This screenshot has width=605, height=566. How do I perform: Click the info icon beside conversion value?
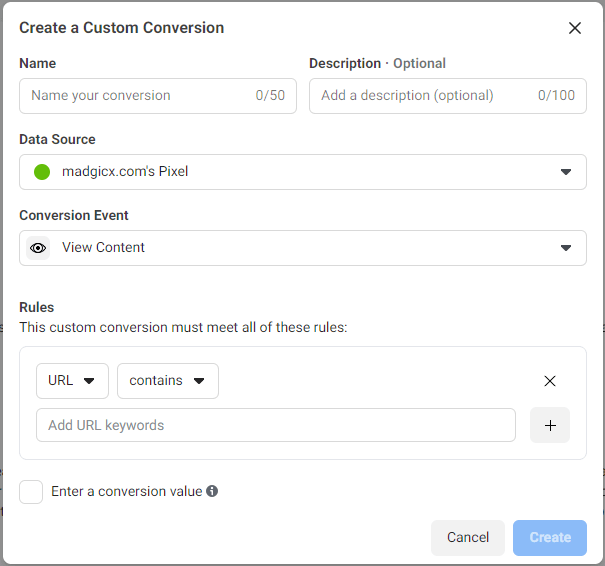pos(212,491)
